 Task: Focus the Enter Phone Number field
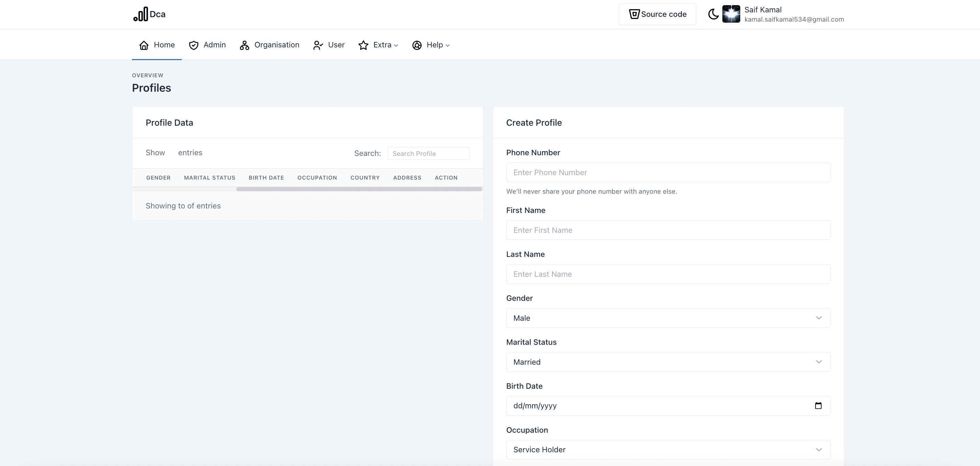[668, 173]
